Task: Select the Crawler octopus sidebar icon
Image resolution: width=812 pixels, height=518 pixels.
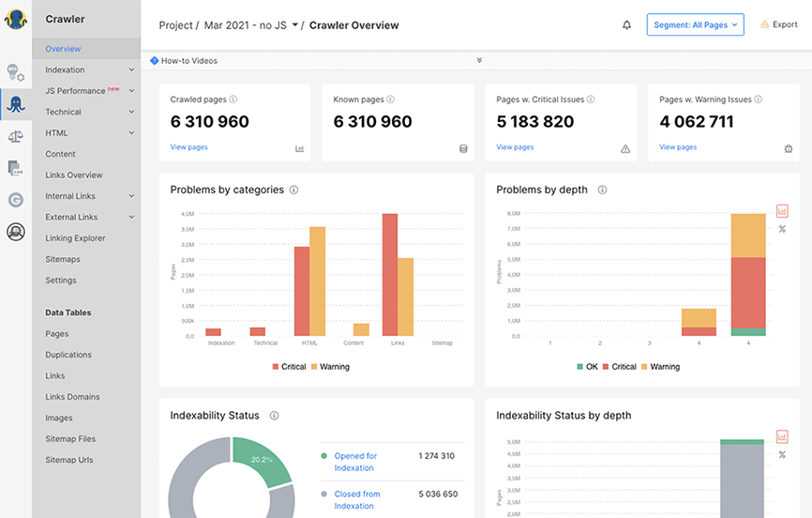Action: pyautogui.click(x=15, y=104)
